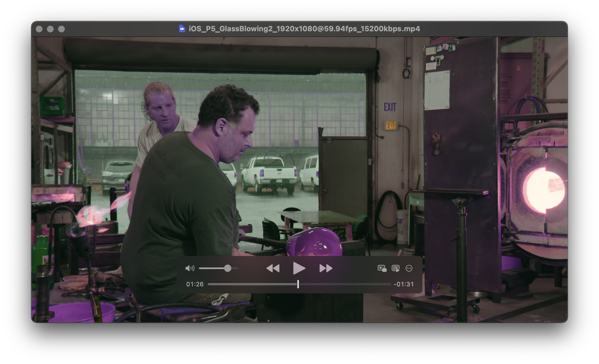Toggle full screen with the zoom button

point(61,29)
